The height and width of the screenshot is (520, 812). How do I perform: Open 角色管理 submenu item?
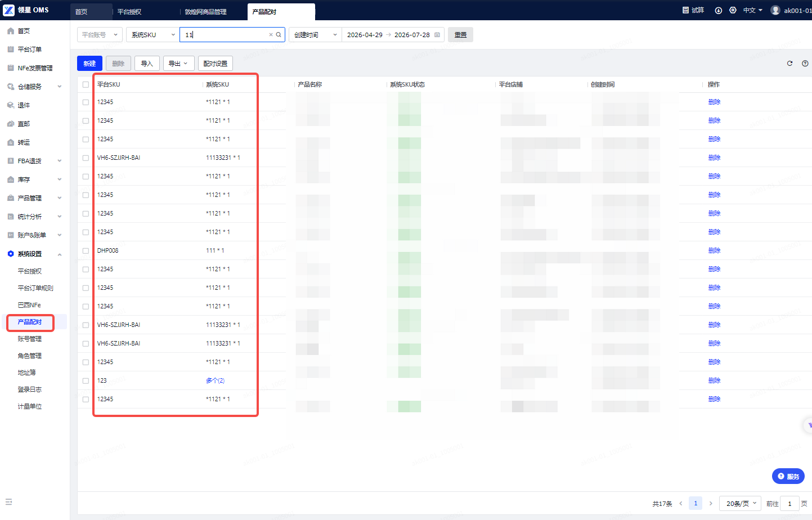coord(30,356)
